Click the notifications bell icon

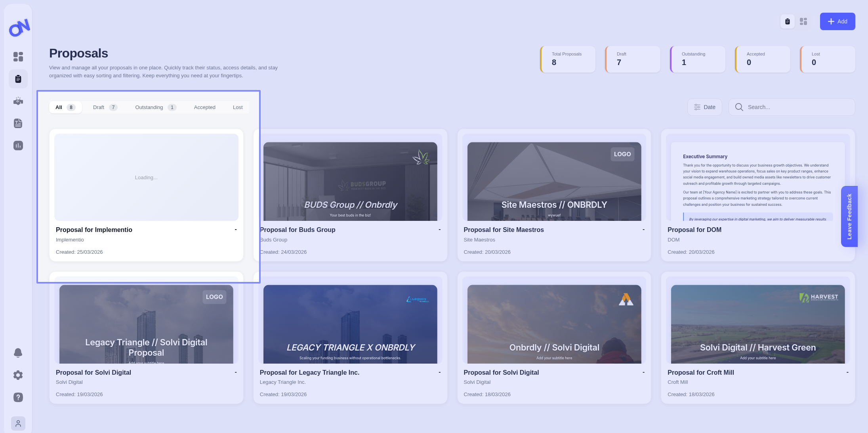[18, 353]
